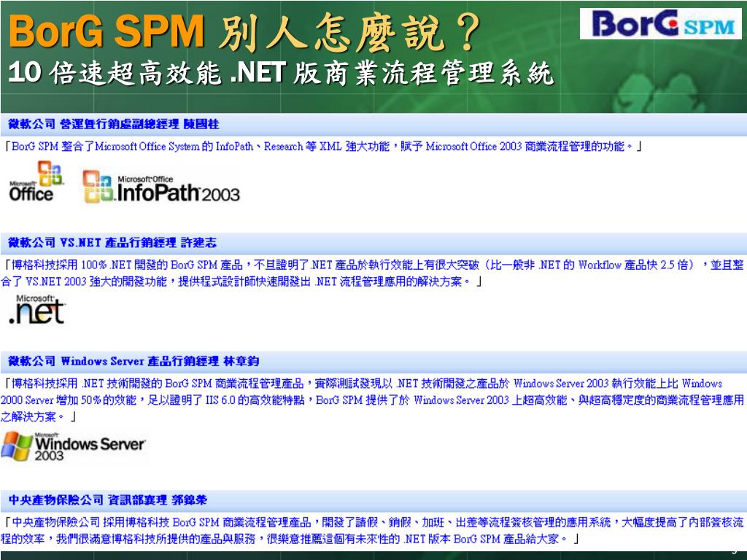Select the header '微軟公司 VS.NET 產品行銷經理 許建志'
Viewport: 747px width, 560px height.
point(112,243)
